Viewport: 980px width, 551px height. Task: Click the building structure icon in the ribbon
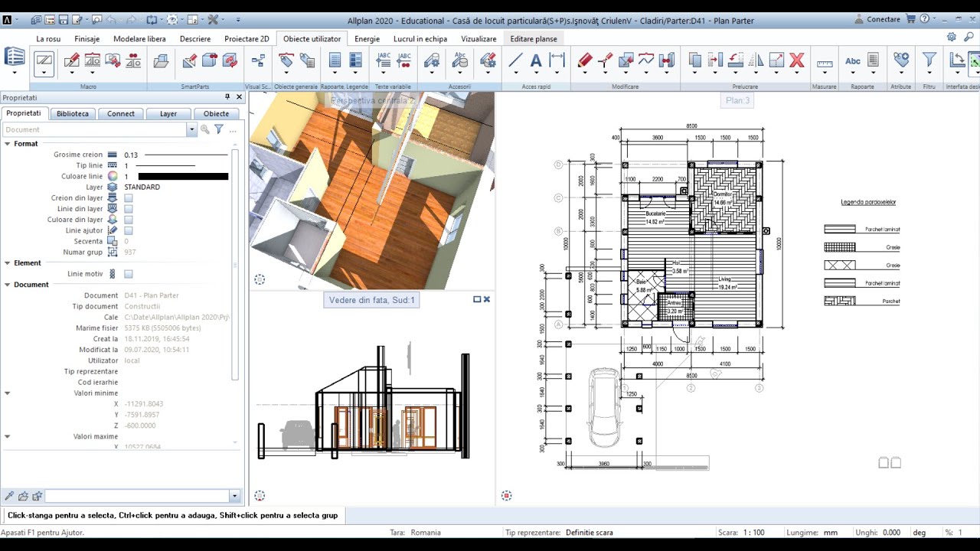pyautogui.click(x=15, y=57)
